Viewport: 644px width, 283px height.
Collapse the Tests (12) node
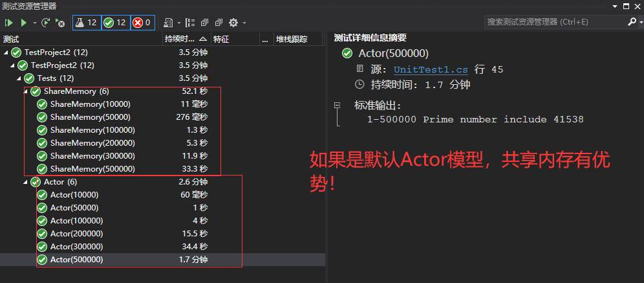pos(19,78)
